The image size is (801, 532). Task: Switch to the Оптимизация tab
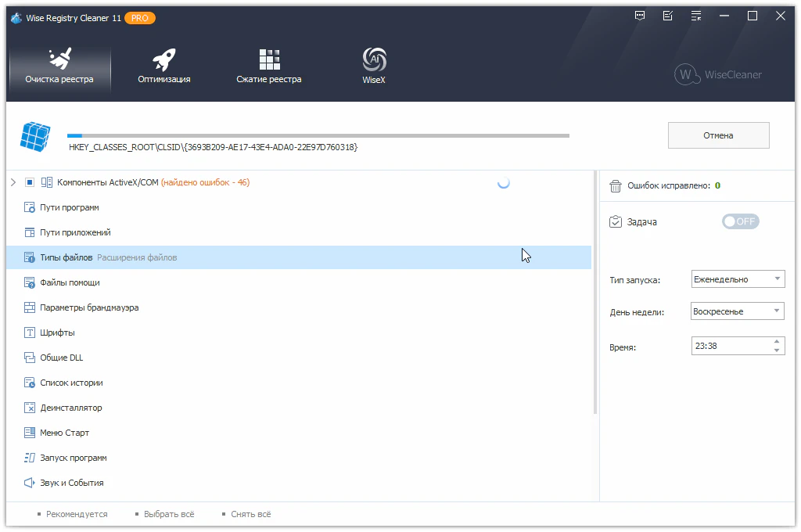164,66
